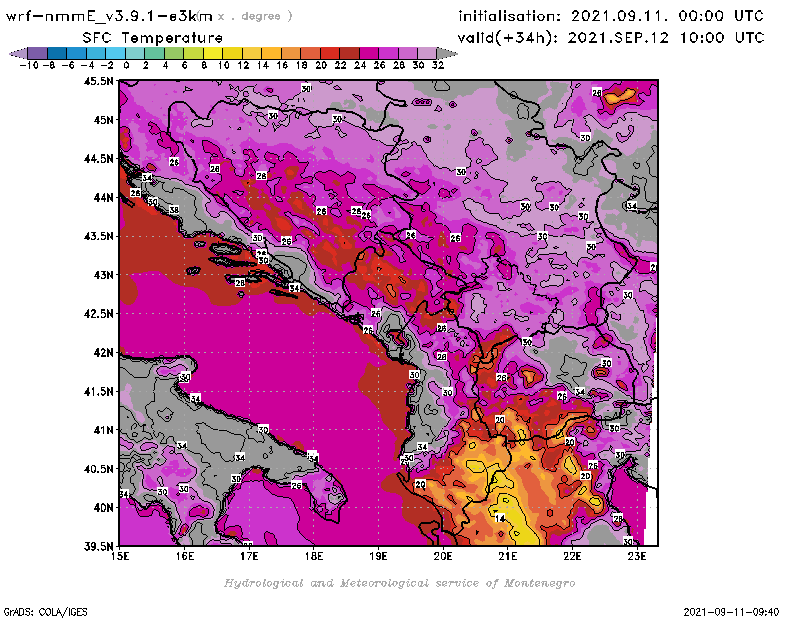Pick the legend swatch between 28 and 30
The image size is (800, 618).
point(407,53)
